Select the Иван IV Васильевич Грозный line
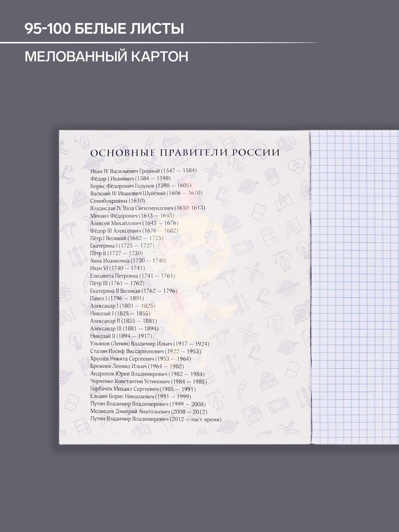The height and width of the screenshot is (532, 399). pyautogui.click(x=143, y=170)
